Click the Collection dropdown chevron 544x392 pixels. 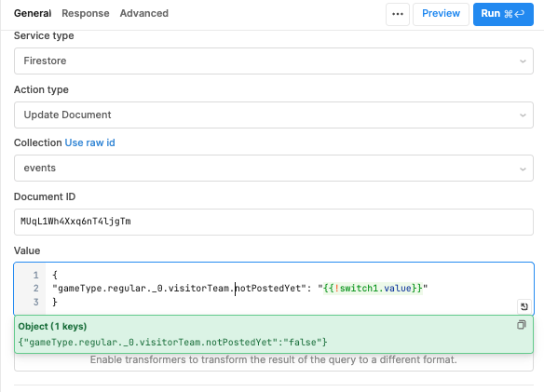pyautogui.click(x=523, y=169)
